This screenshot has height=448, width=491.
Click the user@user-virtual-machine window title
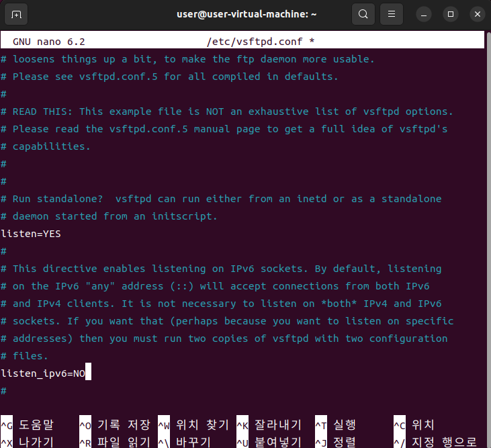247,14
